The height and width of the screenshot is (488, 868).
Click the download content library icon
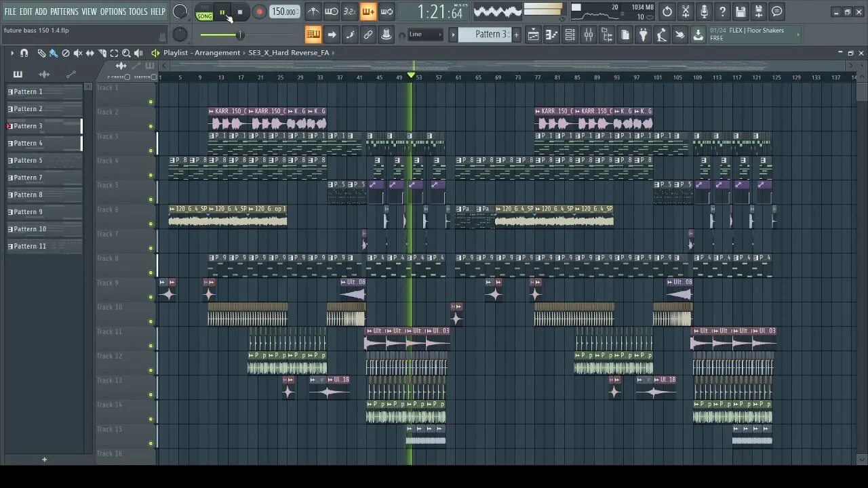coord(698,35)
